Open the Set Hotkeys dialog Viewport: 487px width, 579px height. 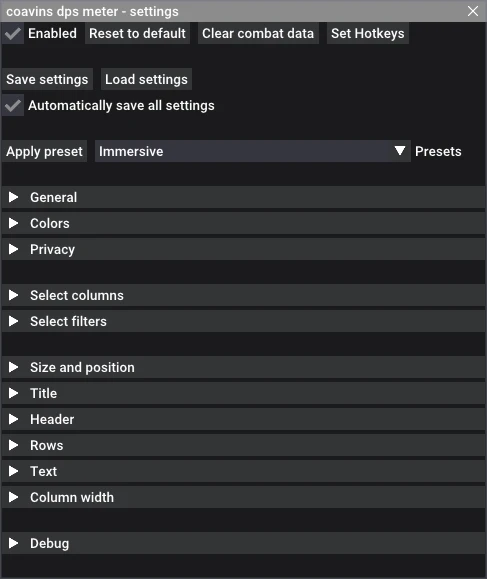click(x=368, y=34)
